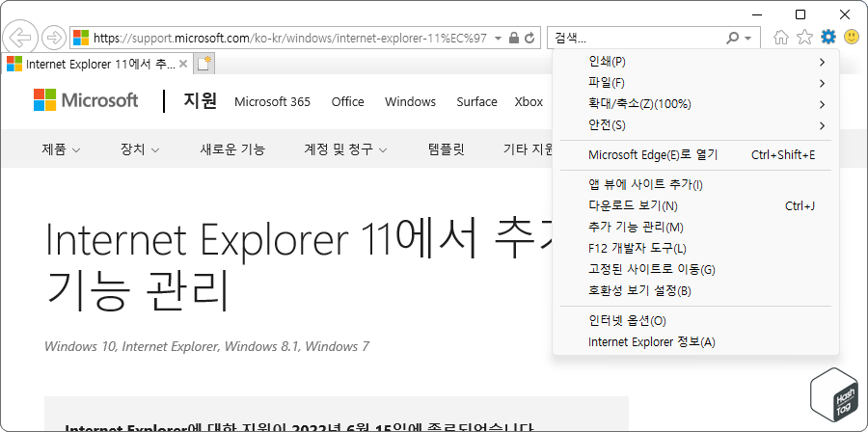The height and width of the screenshot is (432, 868).
Task: Select 다운로드 보기(N) menu item
Action: (x=695, y=206)
